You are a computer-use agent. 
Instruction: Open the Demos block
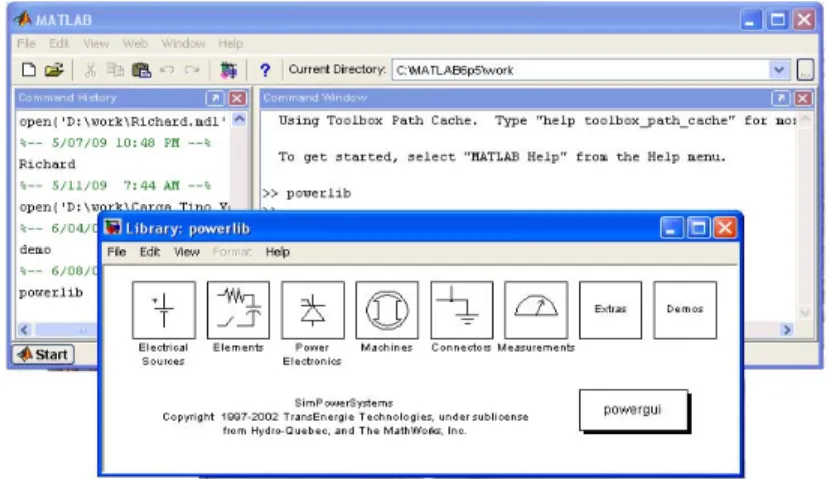click(685, 310)
